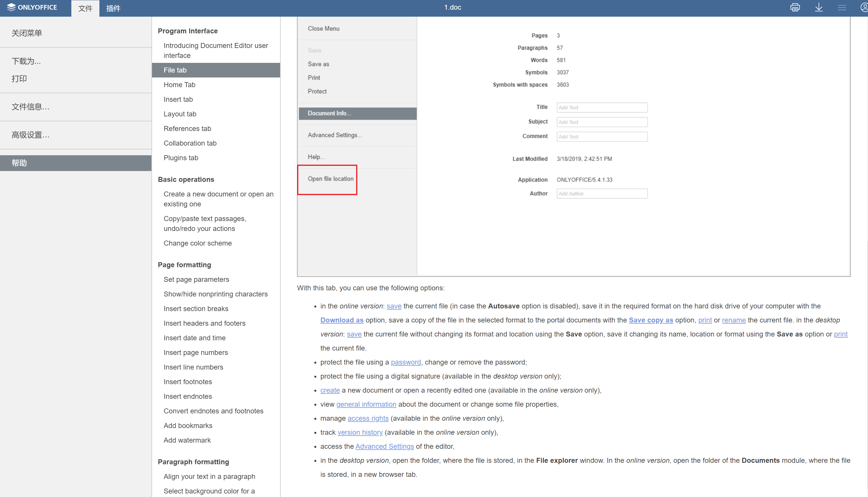Click the print icon in header
Viewport: 868px width, 497px height.
coord(795,8)
